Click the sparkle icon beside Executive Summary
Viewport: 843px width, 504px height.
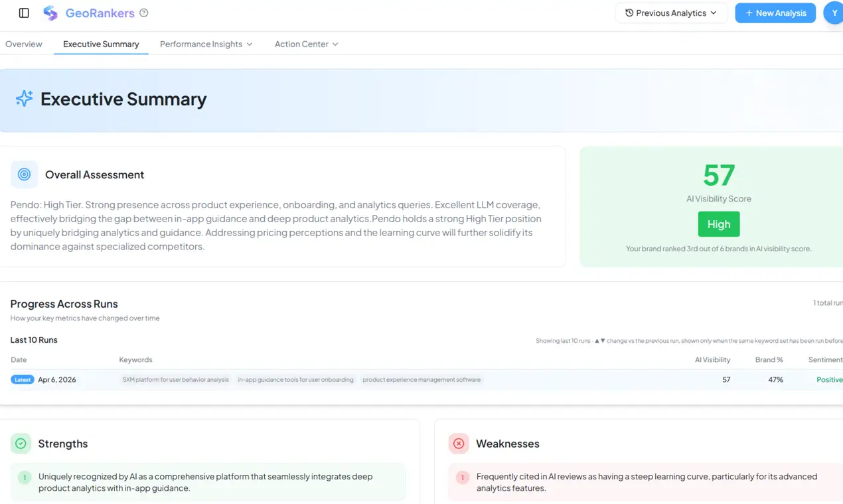(24, 99)
